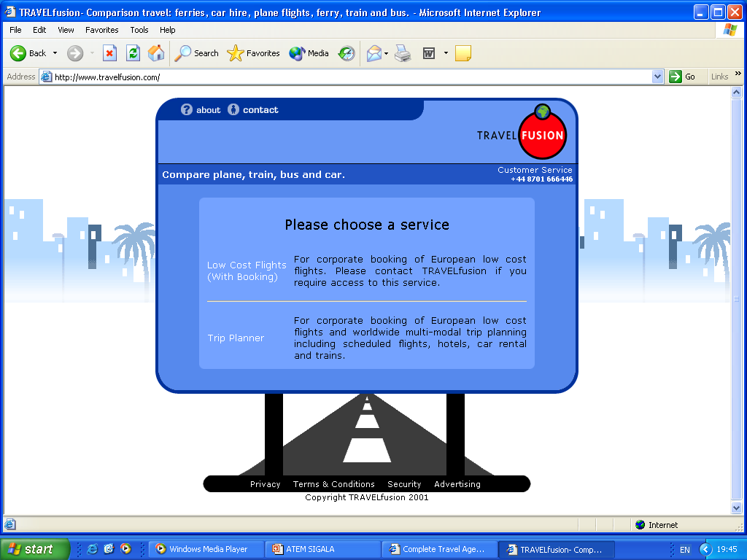Screen dimensions: 747x560
Task: Click the Go button
Action: tap(682, 77)
